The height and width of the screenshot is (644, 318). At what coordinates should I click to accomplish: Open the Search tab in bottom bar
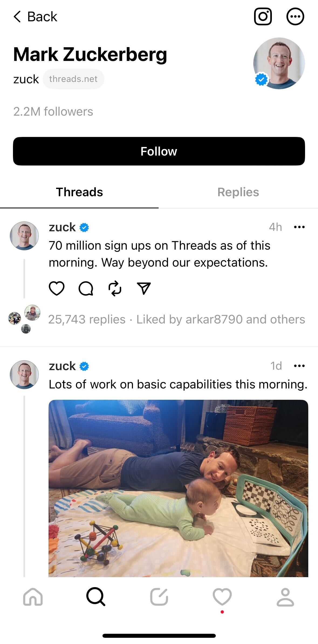pos(95,597)
